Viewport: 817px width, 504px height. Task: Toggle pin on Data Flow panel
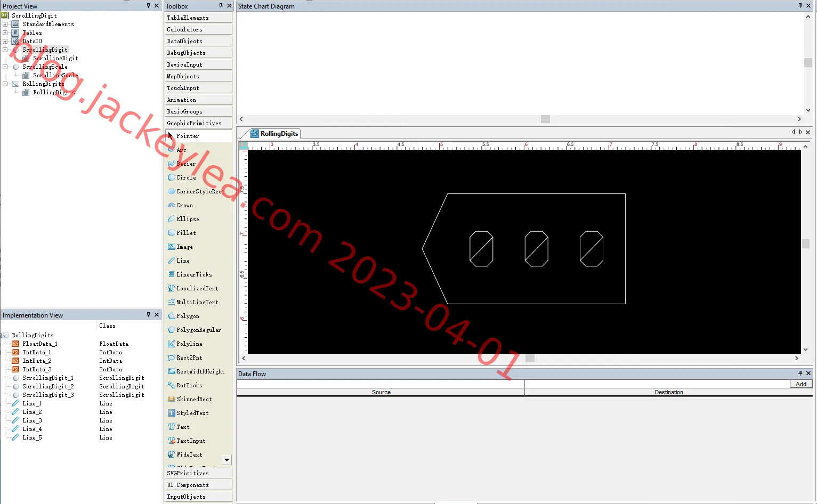click(x=800, y=373)
